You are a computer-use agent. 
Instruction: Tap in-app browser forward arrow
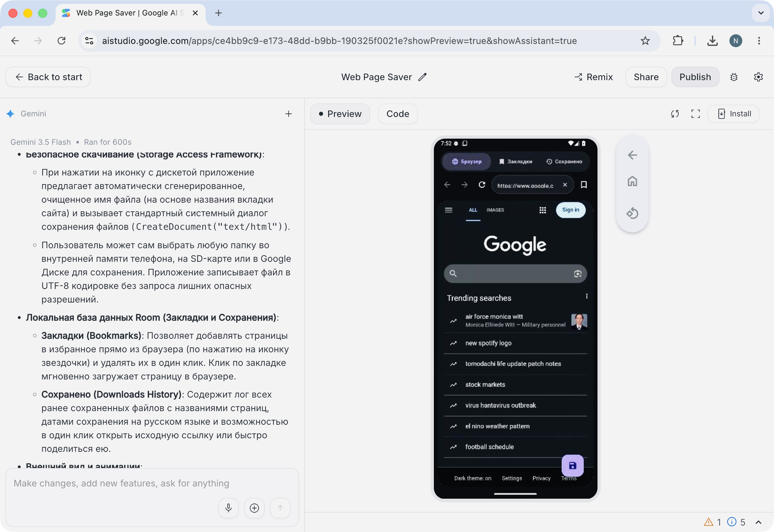(x=464, y=185)
